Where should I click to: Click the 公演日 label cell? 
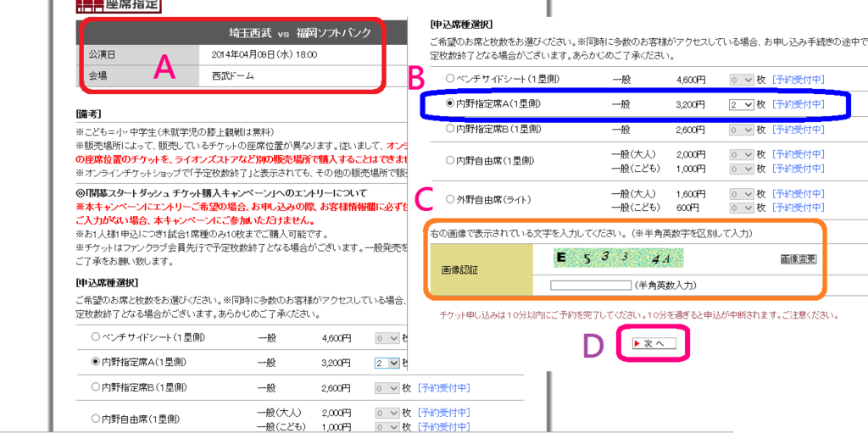pyautogui.click(x=138, y=55)
